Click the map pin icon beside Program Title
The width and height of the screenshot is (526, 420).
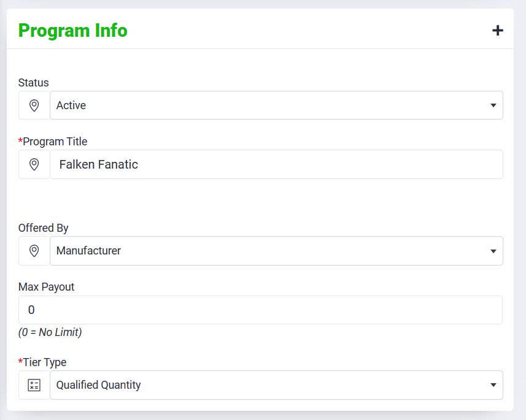[34, 164]
